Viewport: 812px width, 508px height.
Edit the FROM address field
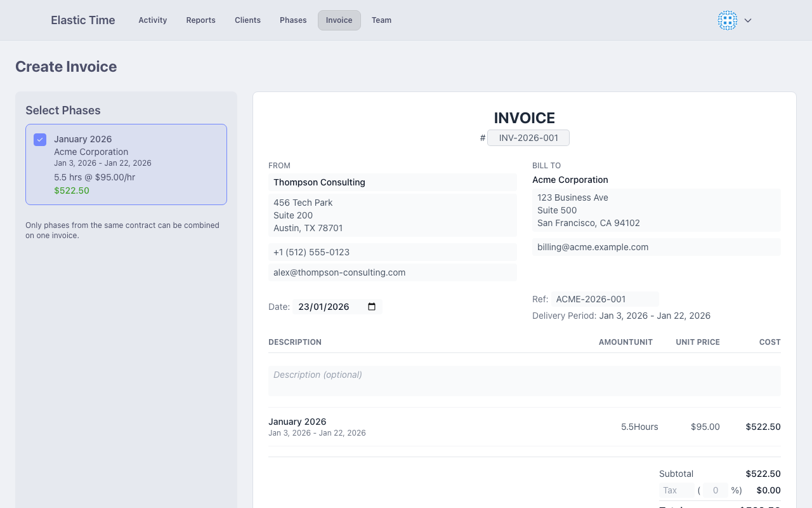click(x=392, y=215)
